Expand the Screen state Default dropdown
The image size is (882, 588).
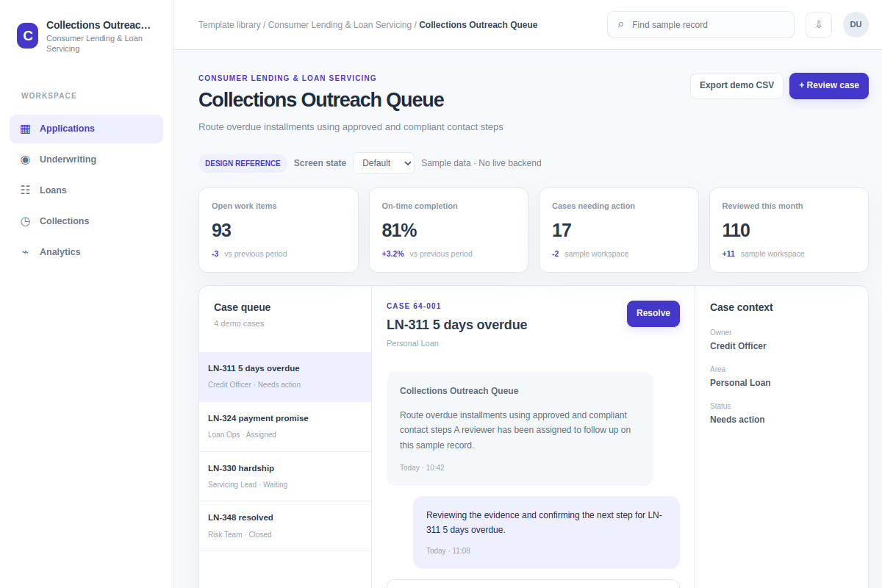384,163
